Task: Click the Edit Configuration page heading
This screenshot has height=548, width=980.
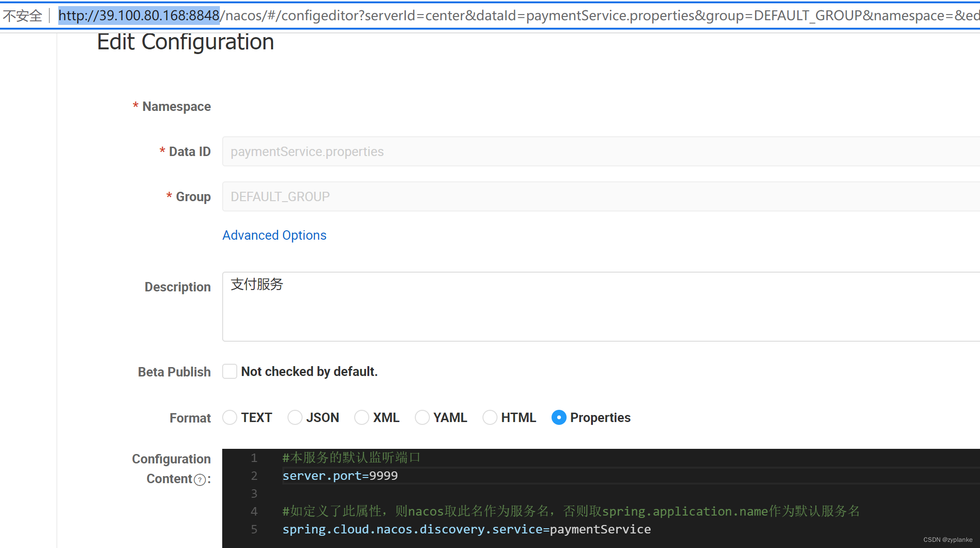Action: point(185,41)
